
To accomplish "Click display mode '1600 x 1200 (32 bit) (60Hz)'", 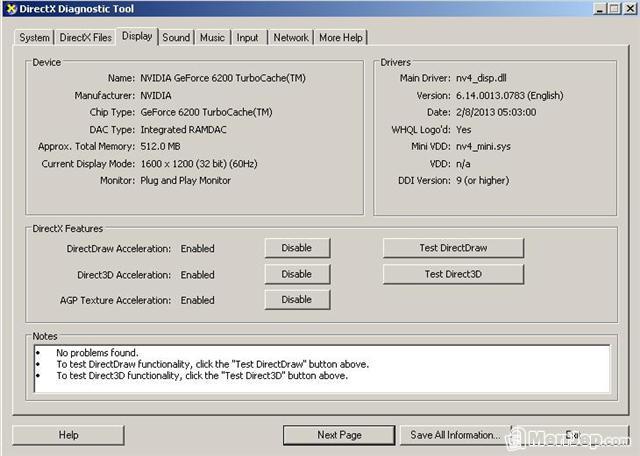I will pyautogui.click(x=199, y=164).
